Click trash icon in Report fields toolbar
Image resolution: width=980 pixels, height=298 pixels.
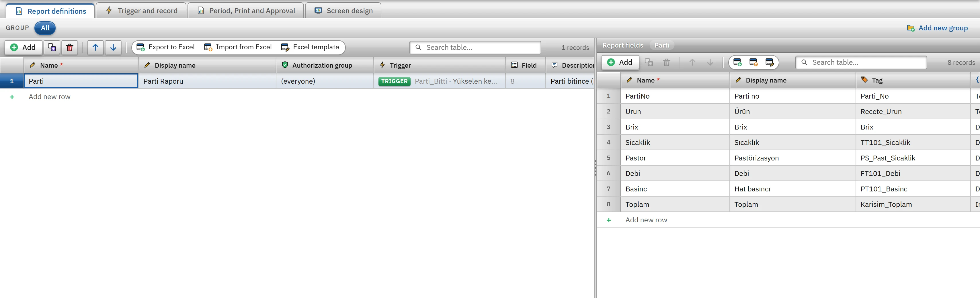pos(667,62)
